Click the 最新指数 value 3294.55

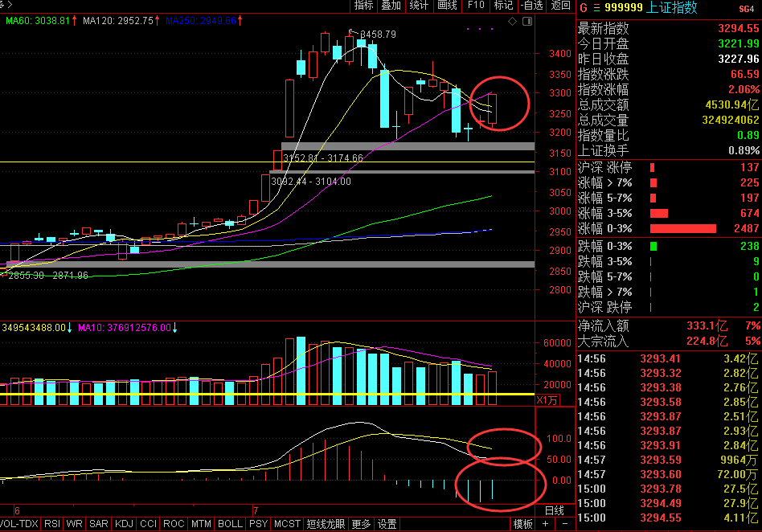(738, 28)
